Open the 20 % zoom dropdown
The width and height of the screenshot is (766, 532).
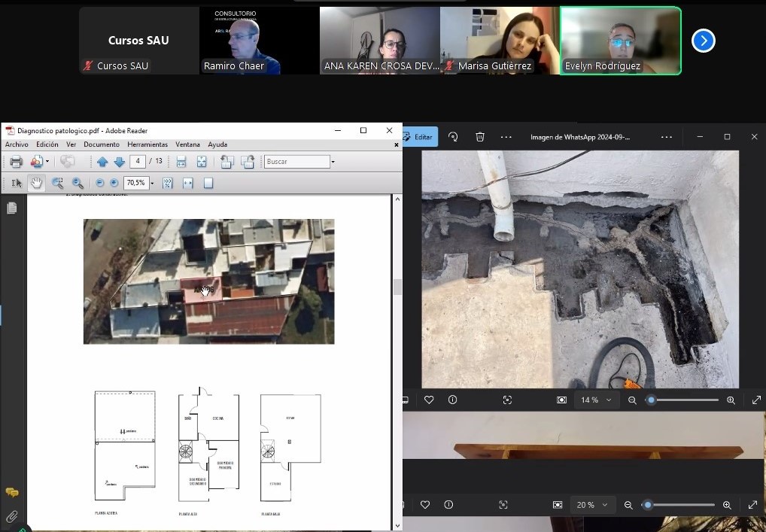click(x=592, y=505)
